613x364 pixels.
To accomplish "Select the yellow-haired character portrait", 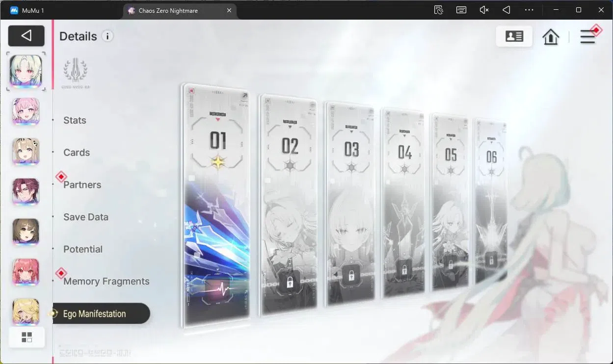I will click(26, 312).
